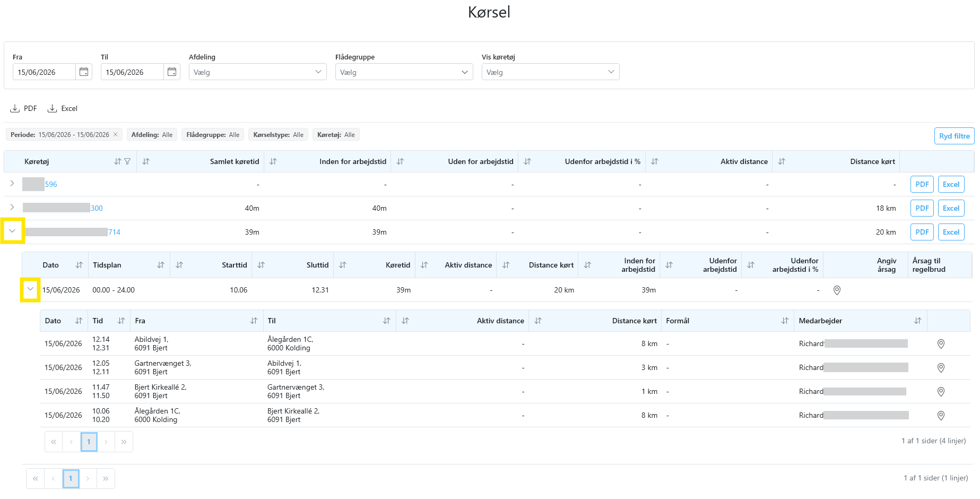Show map pin for Abildvej to Ålegården trip
Viewport: 980px width, 499px height.
click(x=941, y=344)
